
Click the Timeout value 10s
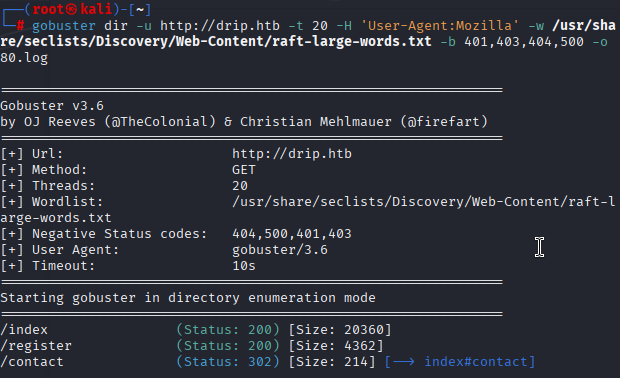coord(244,266)
